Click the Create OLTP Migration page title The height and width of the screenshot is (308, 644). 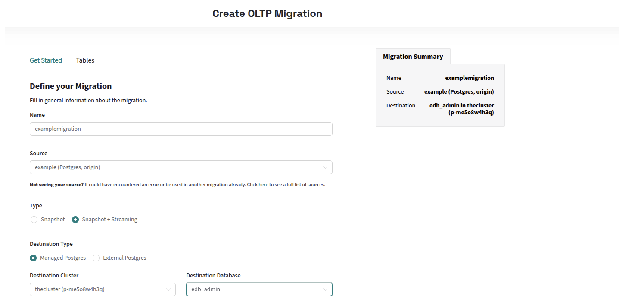[x=267, y=13]
